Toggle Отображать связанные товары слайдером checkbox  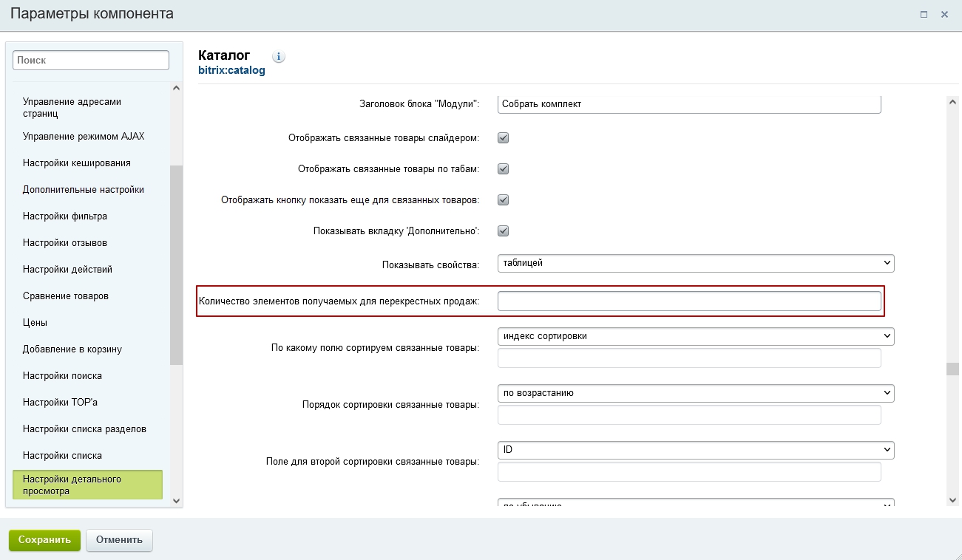[x=504, y=137]
